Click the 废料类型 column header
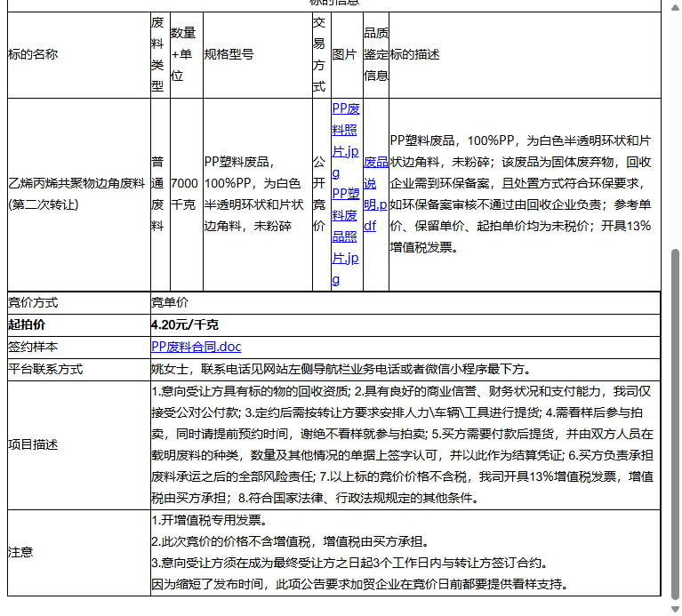Screen dimensions: 682x616 [160, 55]
